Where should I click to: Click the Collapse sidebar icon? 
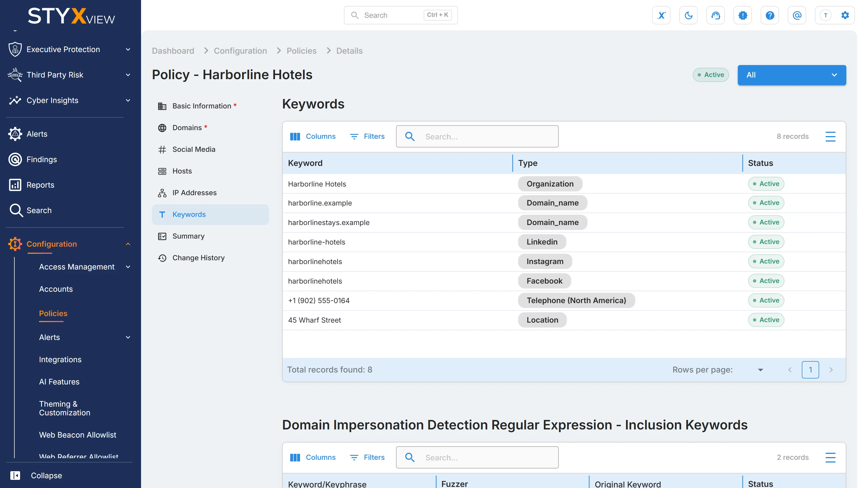[15, 475]
